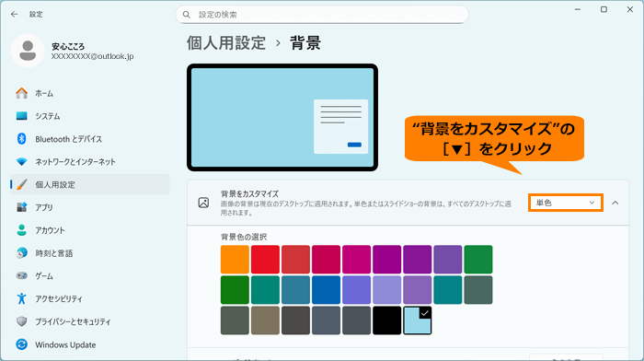Open ホーム in the sidebar

click(x=90, y=93)
